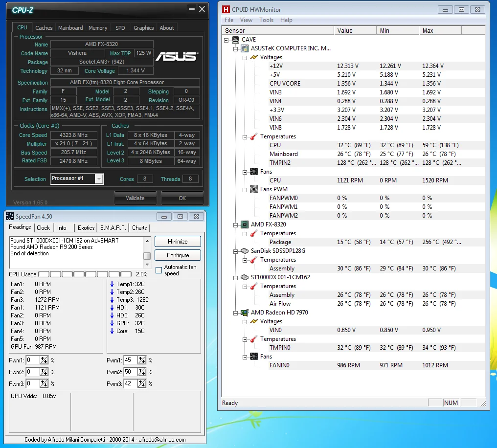Image resolution: width=497 pixels, height=448 pixels.
Task: Click the HWMonitor red H title icon
Action: click(226, 9)
